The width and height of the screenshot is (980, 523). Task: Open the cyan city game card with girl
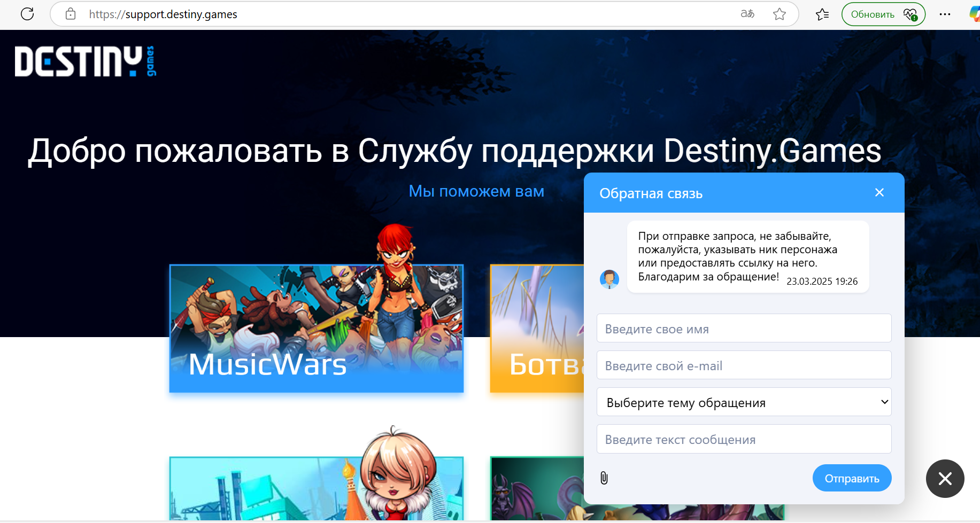pyautogui.click(x=317, y=488)
